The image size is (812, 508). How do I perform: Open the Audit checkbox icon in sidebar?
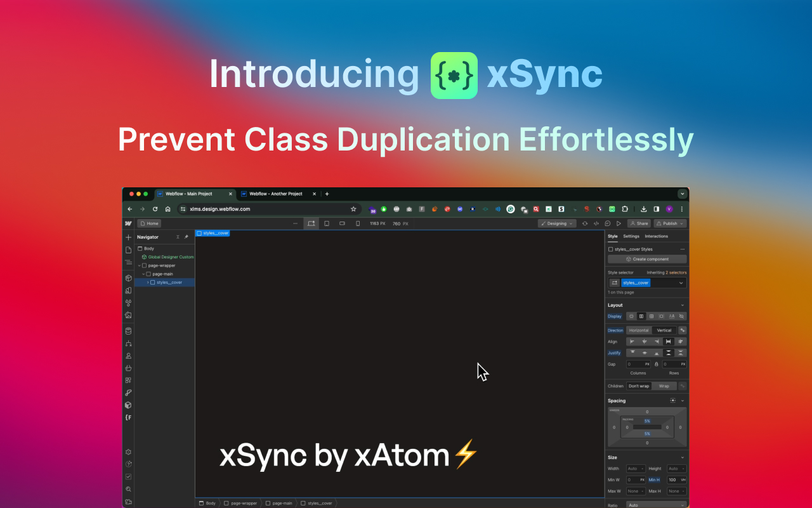[x=128, y=476]
